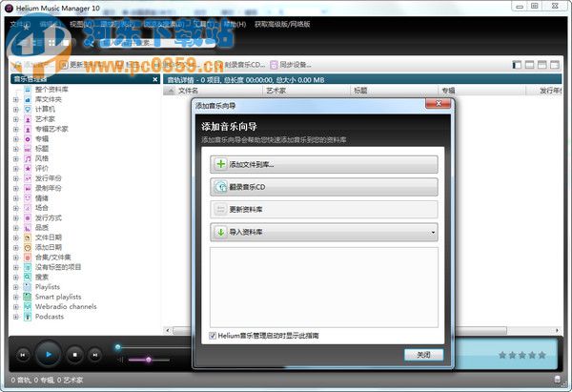This screenshot has width=572, height=392.
Task: Click the last layout icon at toolbar right
Action: pos(555,65)
